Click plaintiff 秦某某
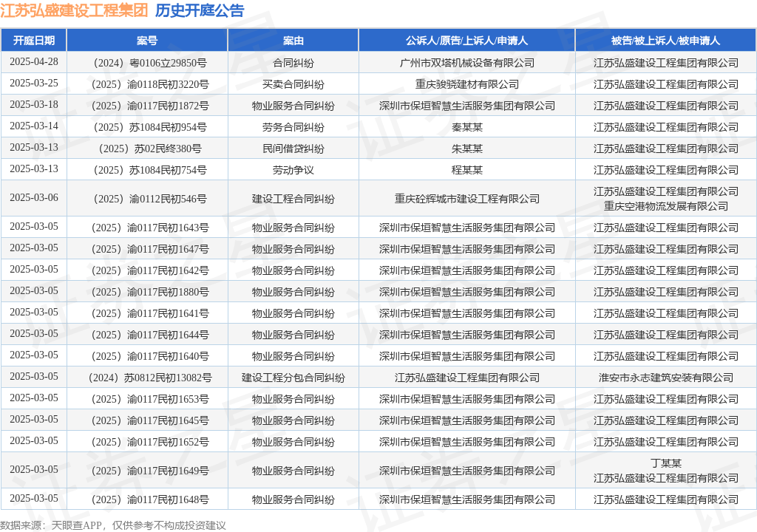This screenshot has width=757, height=532. 467,127
